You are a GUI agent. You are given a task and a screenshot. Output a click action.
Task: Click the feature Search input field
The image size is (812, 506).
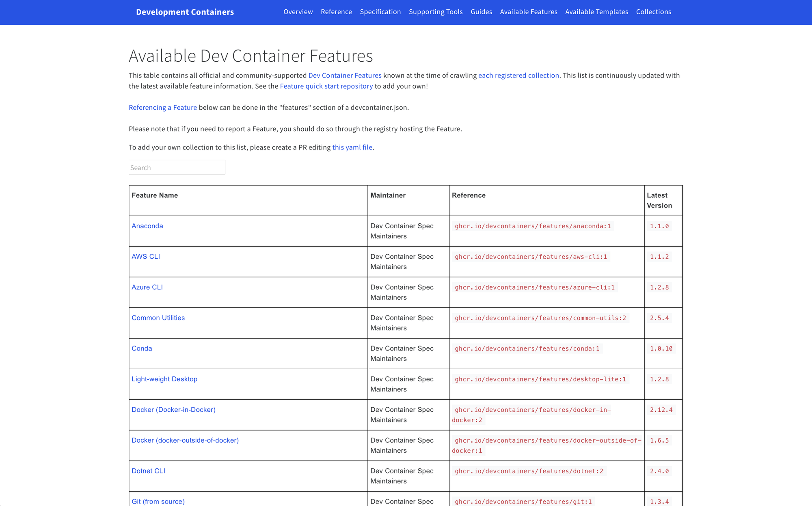(177, 168)
